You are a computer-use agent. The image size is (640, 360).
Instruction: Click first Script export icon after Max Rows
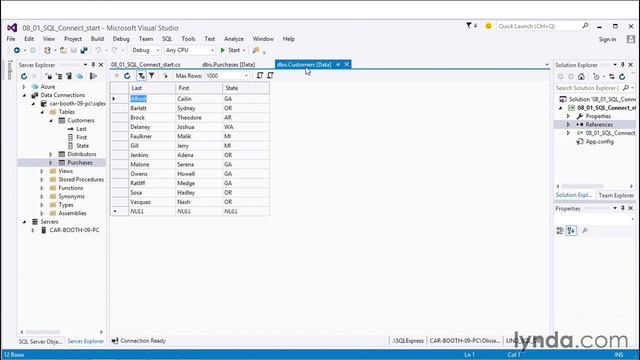click(260, 76)
